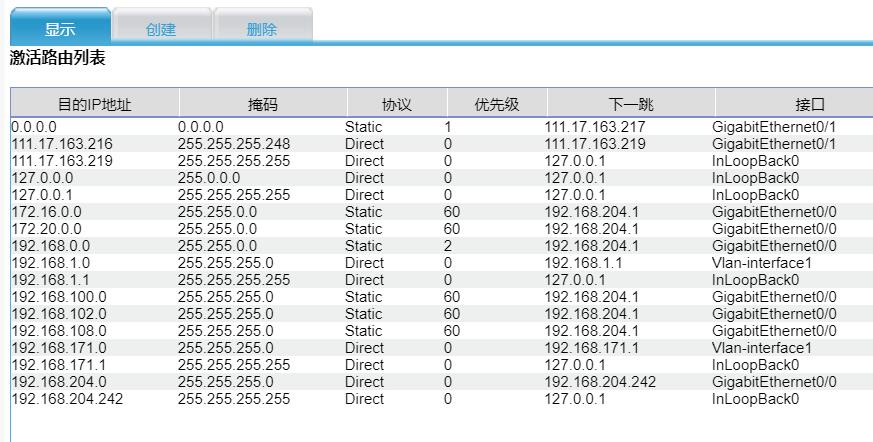Open the 删除 tab
The height and width of the screenshot is (442, 873).
[262, 29]
